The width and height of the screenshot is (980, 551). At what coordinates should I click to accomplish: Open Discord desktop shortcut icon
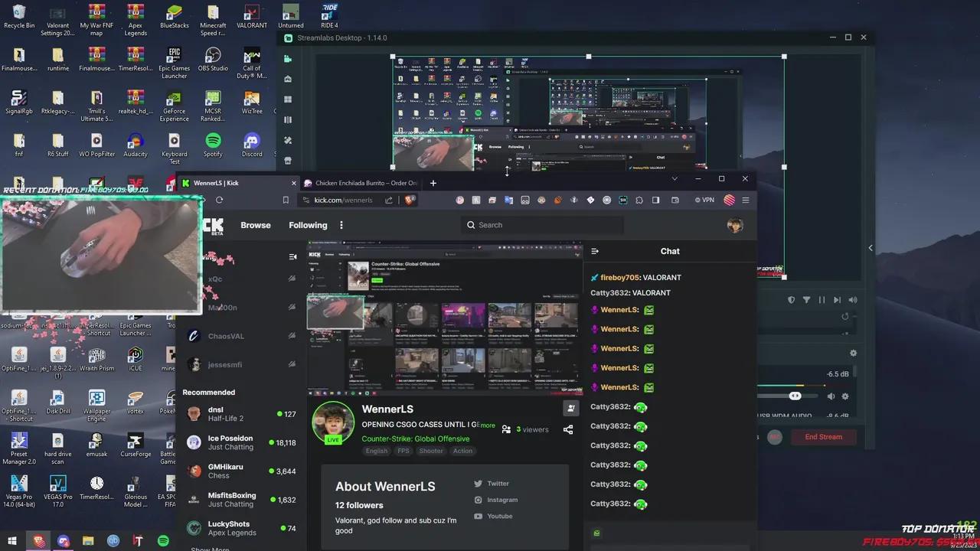(252, 144)
